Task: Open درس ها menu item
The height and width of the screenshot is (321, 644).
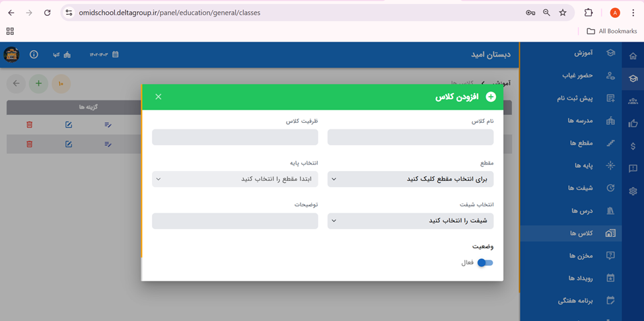Action: [571, 211]
